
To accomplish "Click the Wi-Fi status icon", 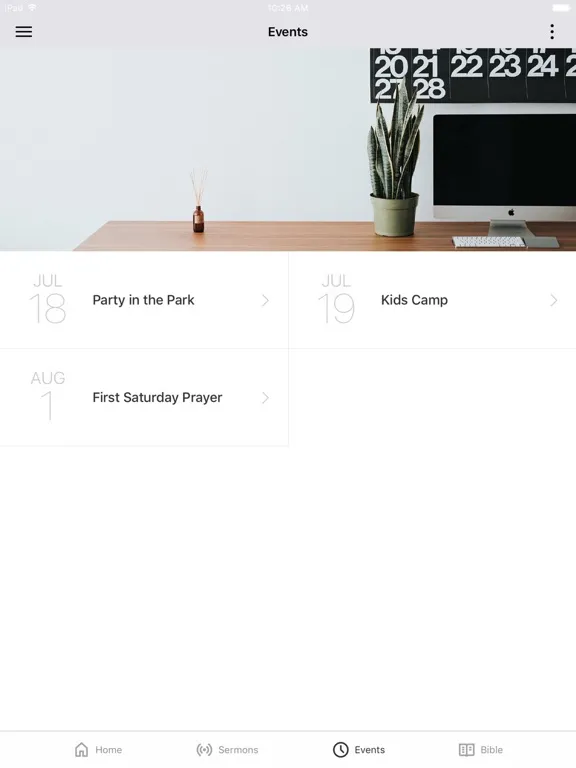I will click(x=32, y=7).
